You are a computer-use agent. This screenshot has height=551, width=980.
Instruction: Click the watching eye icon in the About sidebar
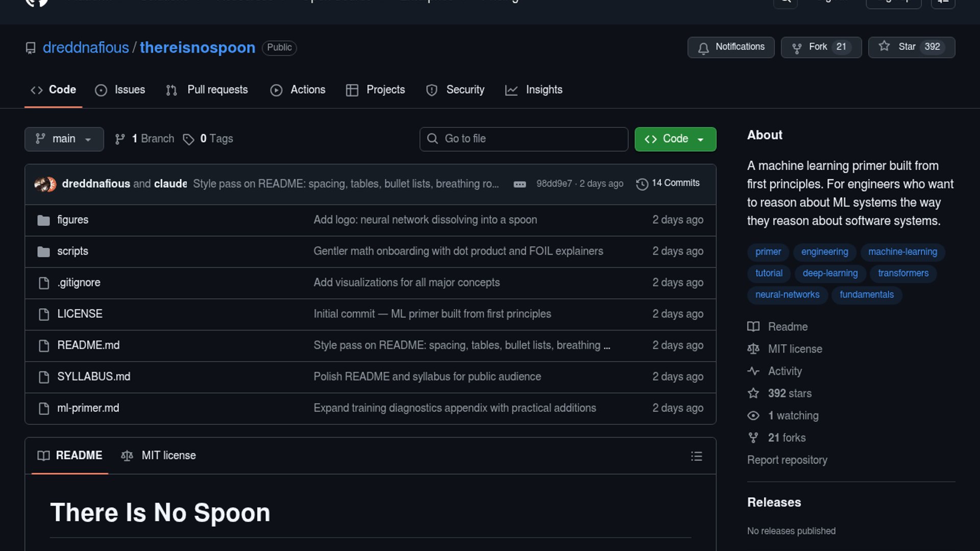753,416
